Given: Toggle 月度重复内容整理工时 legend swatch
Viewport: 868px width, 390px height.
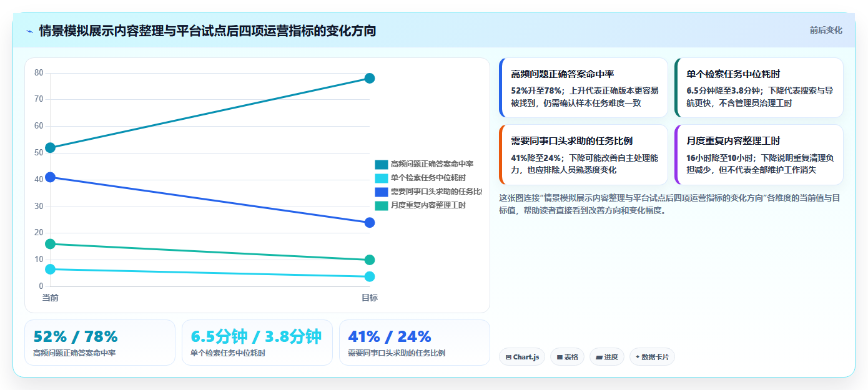Looking at the screenshot, I should tap(382, 205).
